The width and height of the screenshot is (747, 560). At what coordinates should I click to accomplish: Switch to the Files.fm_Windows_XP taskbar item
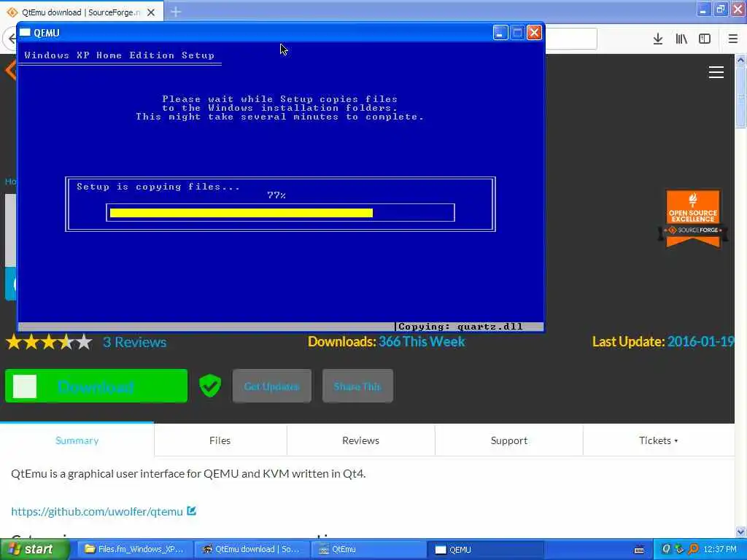coord(135,549)
